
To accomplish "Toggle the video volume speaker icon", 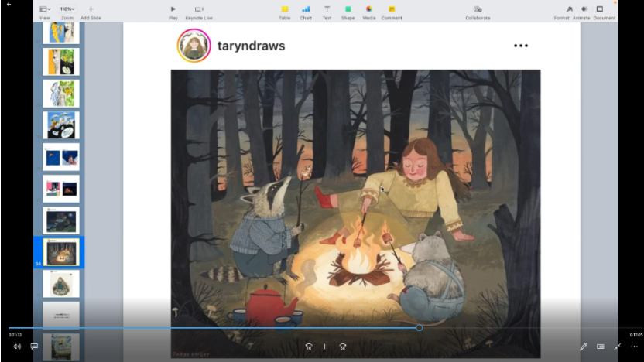I will (x=17, y=347).
